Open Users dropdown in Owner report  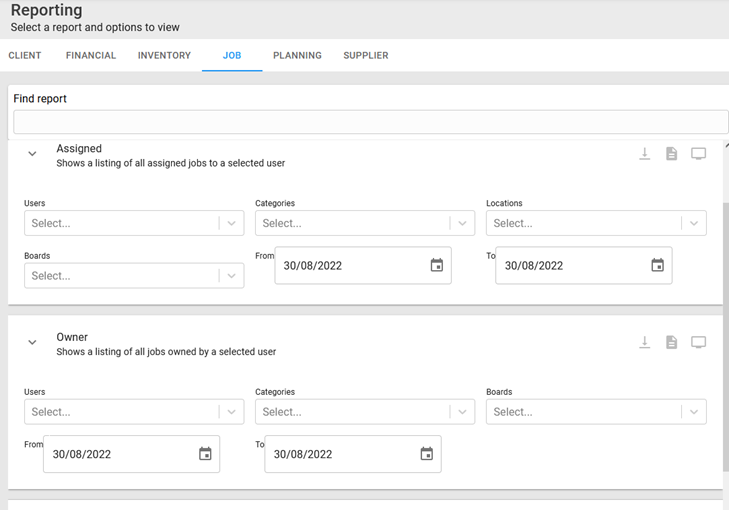pyautogui.click(x=134, y=412)
